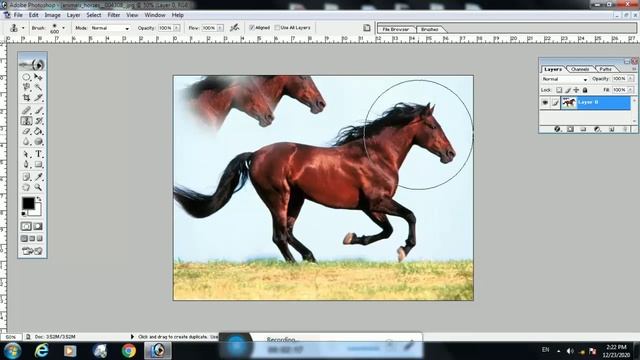Select the Elliptical Marquee tool

tap(26, 77)
